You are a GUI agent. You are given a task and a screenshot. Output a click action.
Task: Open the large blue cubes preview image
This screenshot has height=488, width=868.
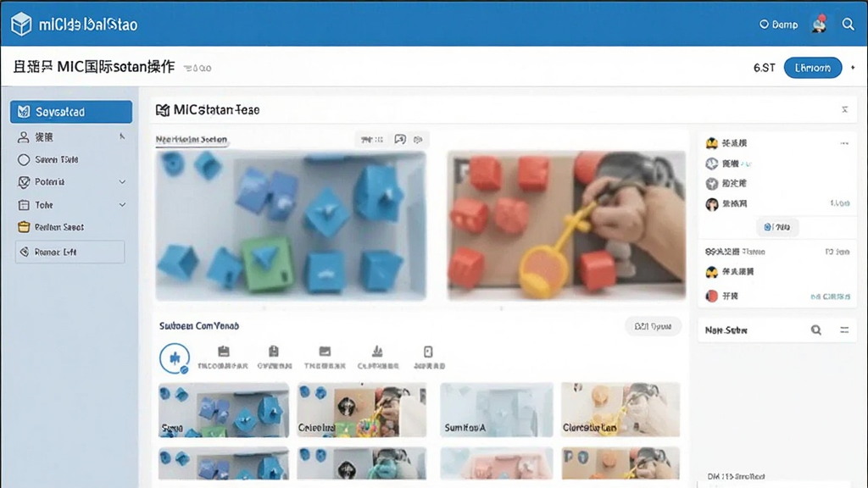pos(292,225)
